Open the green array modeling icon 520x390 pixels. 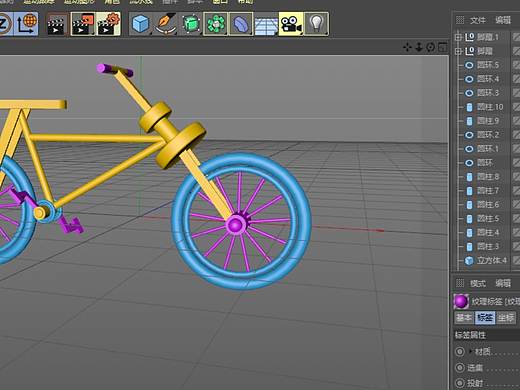tap(216, 24)
